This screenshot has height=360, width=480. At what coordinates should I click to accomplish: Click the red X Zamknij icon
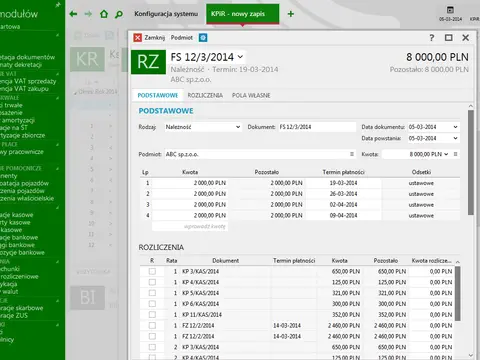137,38
